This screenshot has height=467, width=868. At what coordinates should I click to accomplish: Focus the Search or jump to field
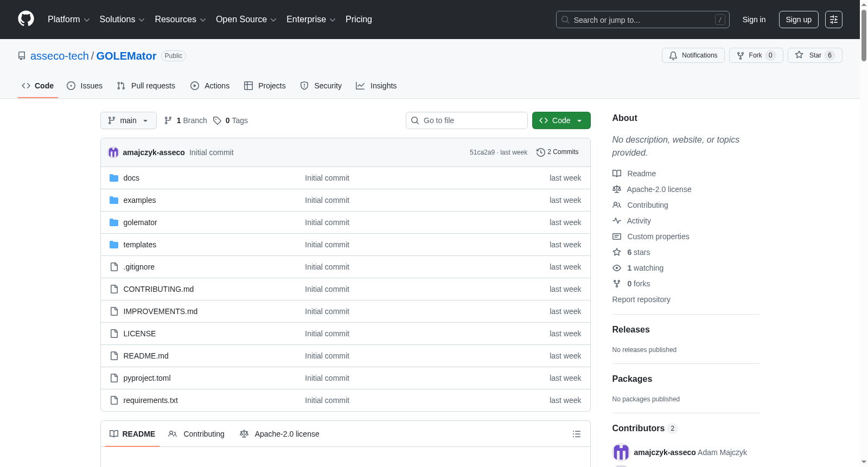click(643, 20)
